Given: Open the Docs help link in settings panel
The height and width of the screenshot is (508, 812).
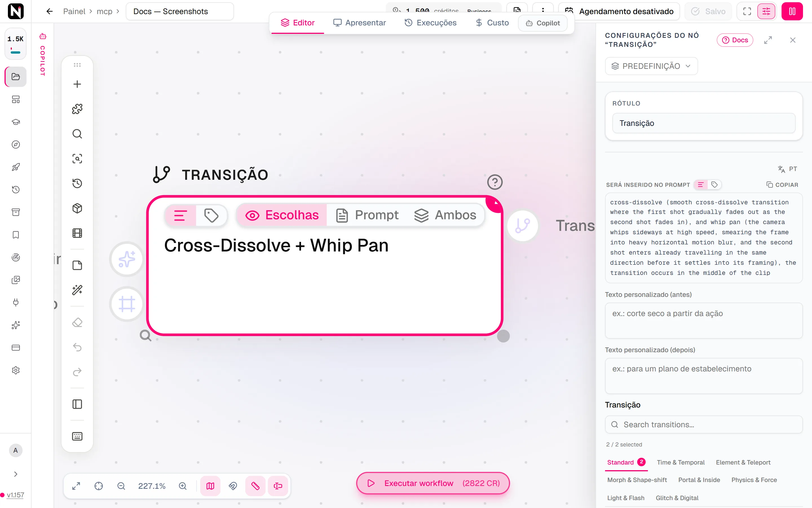Looking at the screenshot, I should click(735, 40).
